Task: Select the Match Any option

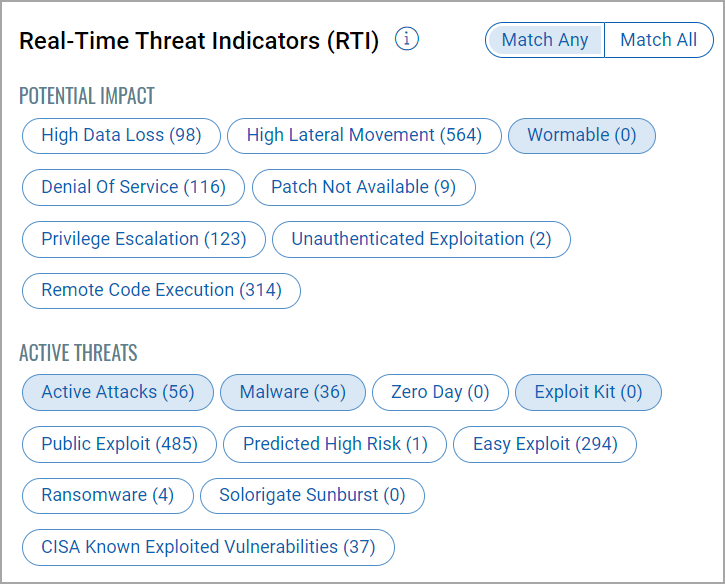Action: click(545, 40)
